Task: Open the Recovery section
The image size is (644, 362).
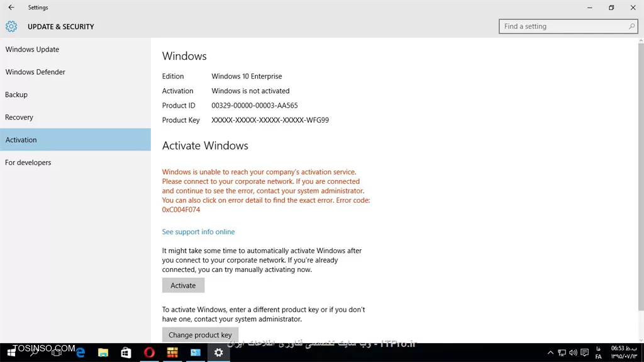Action: 75,117
